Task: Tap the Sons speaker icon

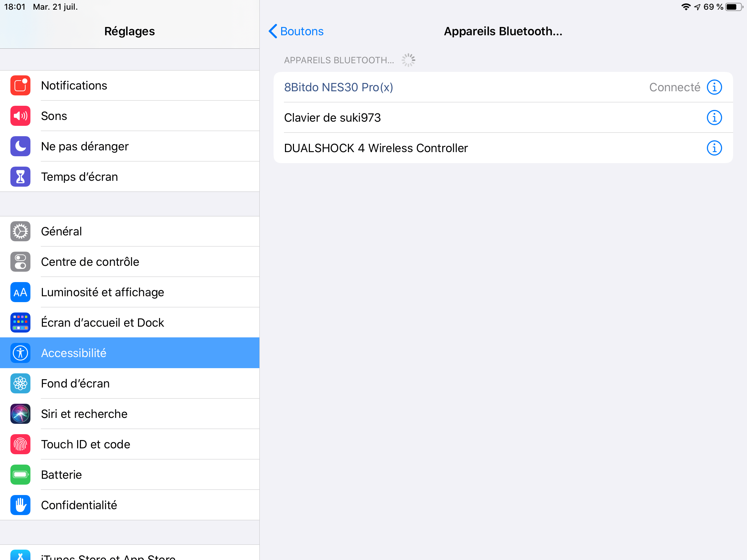Action: pyautogui.click(x=20, y=116)
